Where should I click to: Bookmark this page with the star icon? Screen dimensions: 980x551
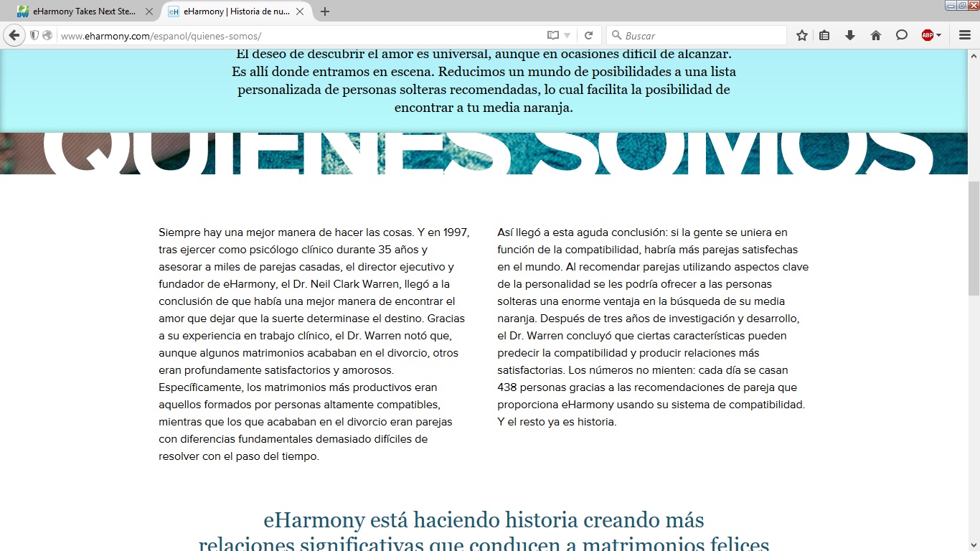[x=802, y=35]
